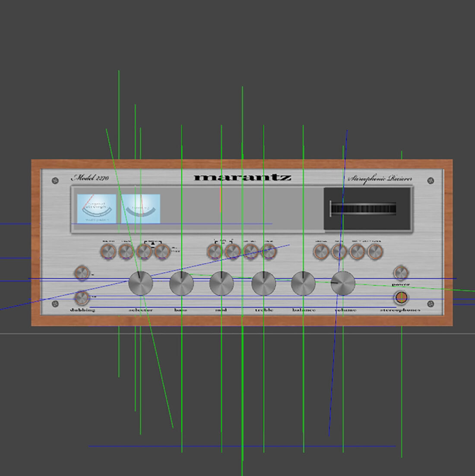This screenshot has width=475, height=476.
Task: Toggle second push button in middle button group
Action: tap(233, 251)
